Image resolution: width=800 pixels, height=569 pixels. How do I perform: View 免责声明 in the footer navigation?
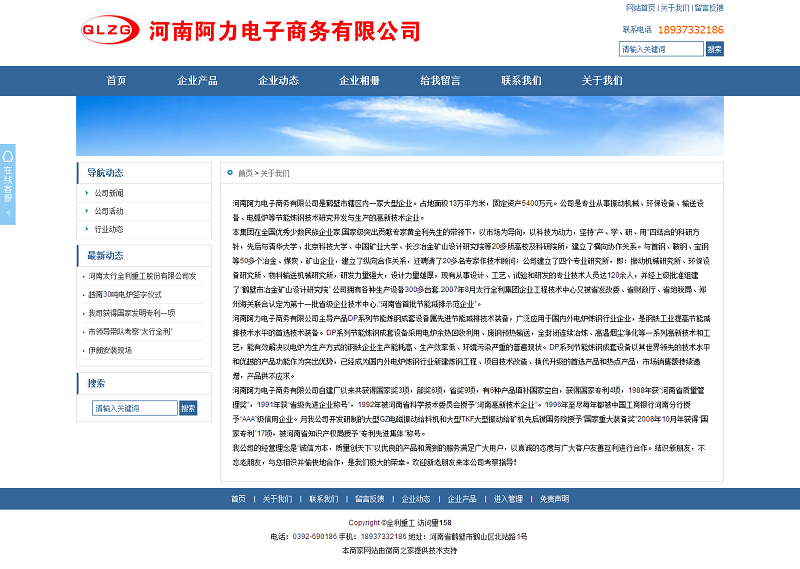(554, 499)
